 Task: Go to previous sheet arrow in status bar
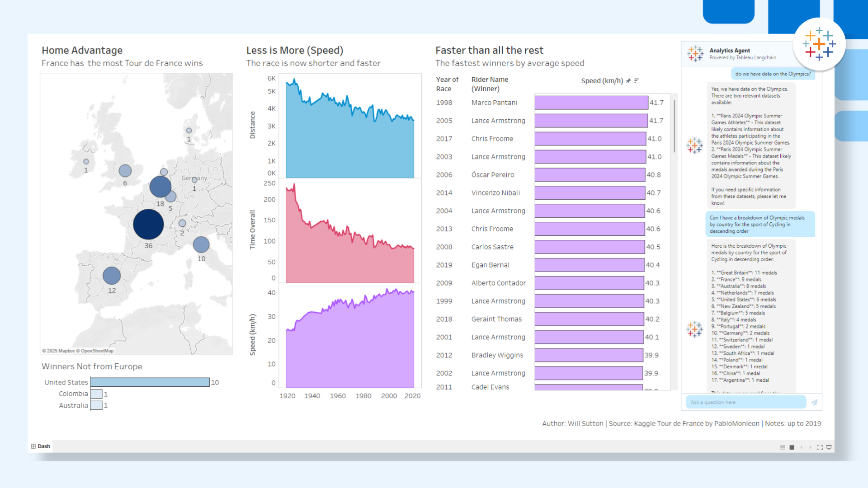pyautogui.click(x=802, y=447)
